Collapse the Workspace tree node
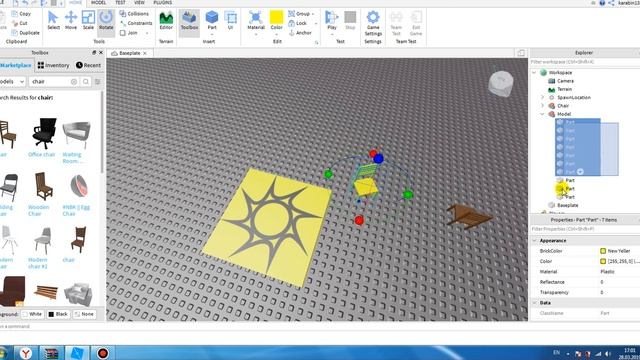Screen dimensions: 640x360 (x=534, y=72)
